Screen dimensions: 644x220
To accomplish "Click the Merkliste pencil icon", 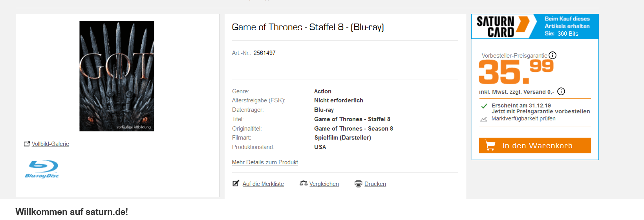I will coord(236,184).
